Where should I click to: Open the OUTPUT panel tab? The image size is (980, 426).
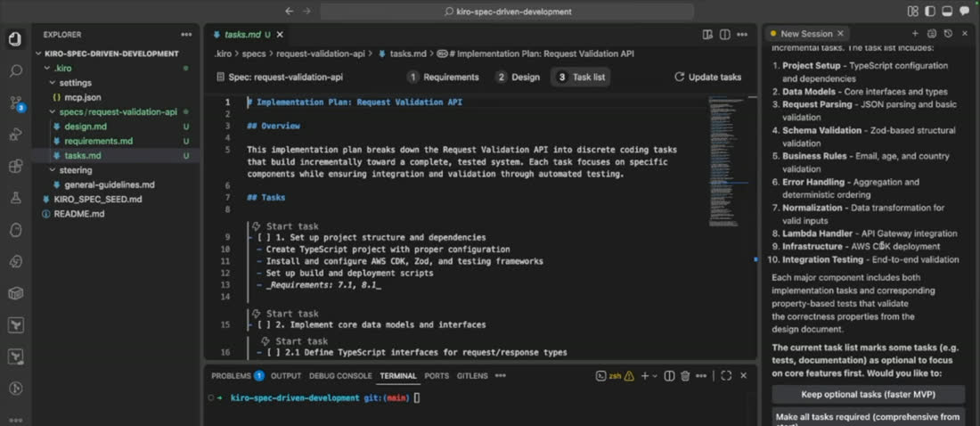click(x=286, y=376)
